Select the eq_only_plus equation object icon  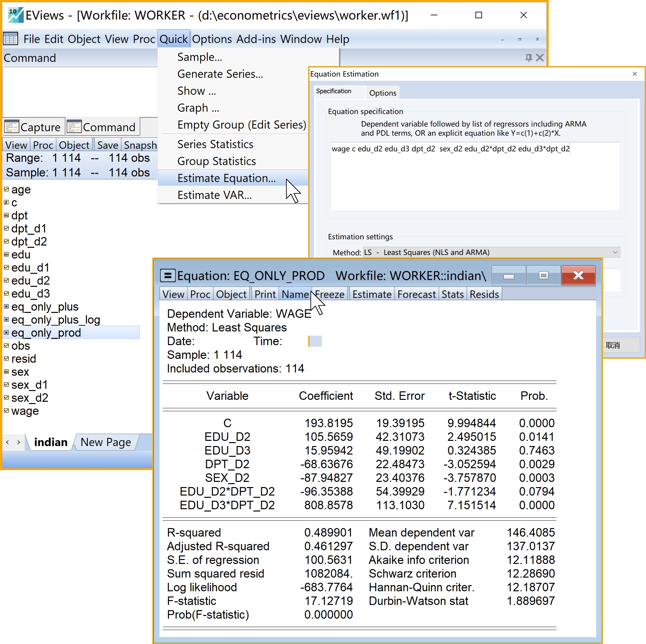[x=7, y=306]
